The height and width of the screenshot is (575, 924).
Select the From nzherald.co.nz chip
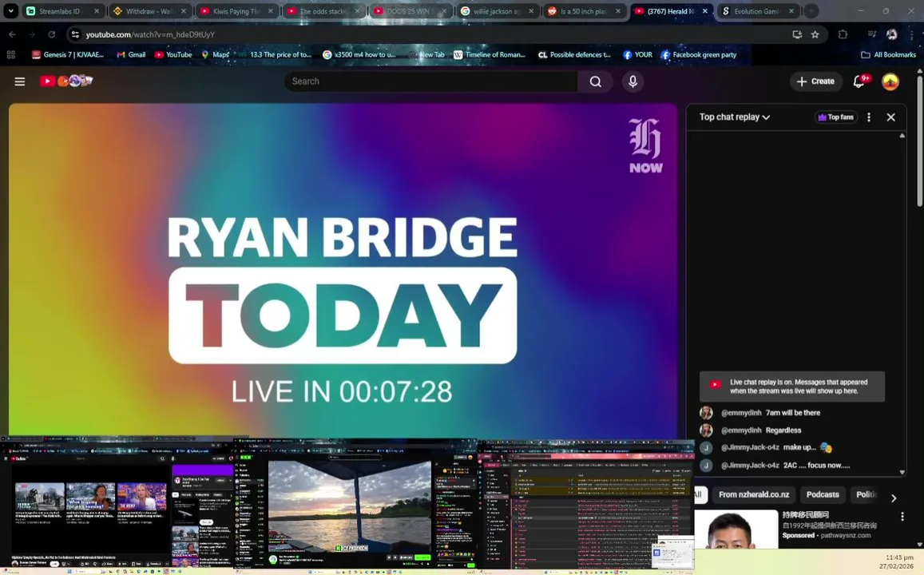tap(754, 495)
